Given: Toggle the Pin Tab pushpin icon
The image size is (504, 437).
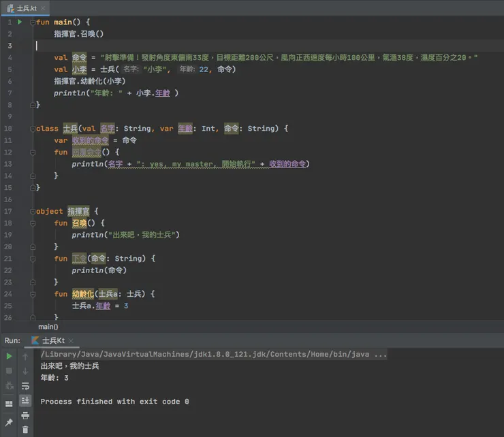Looking at the screenshot, I should coord(9,422).
